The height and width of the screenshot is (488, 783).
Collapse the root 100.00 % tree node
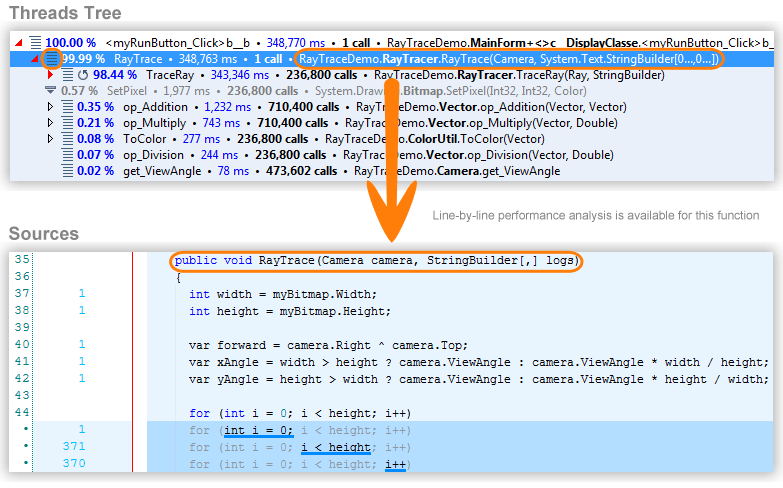21,43
